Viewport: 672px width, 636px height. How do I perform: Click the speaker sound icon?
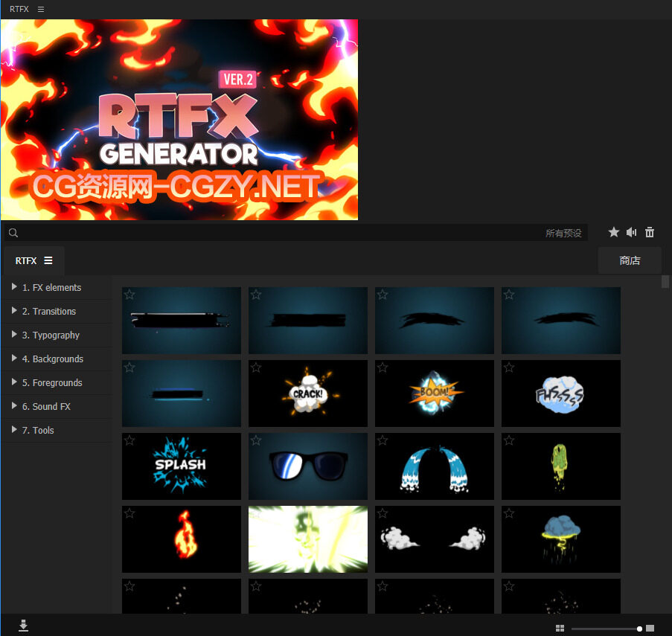[x=632, y=233]
